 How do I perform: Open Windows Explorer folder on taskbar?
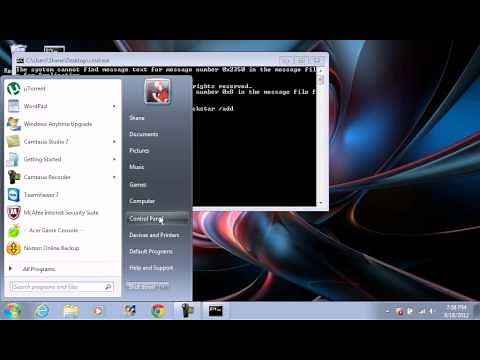[x=71, y=311]
